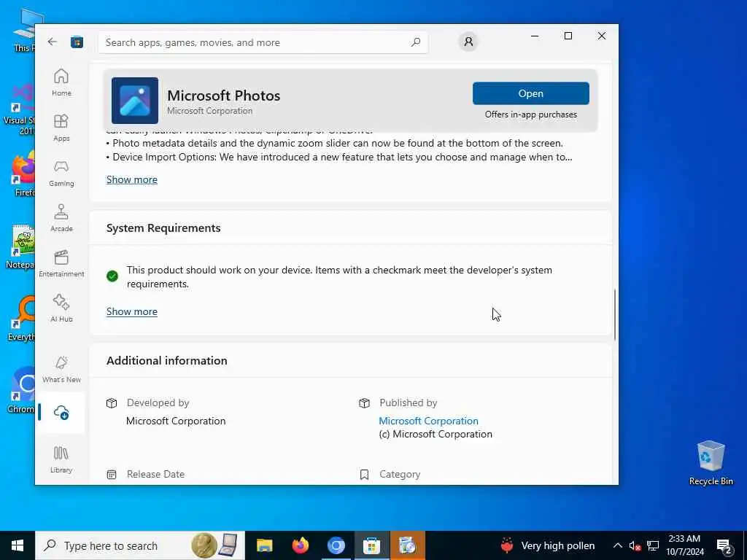Open What's New in the sidebar
The height and width of the screenshot is (560, 747).
point(61,370)
